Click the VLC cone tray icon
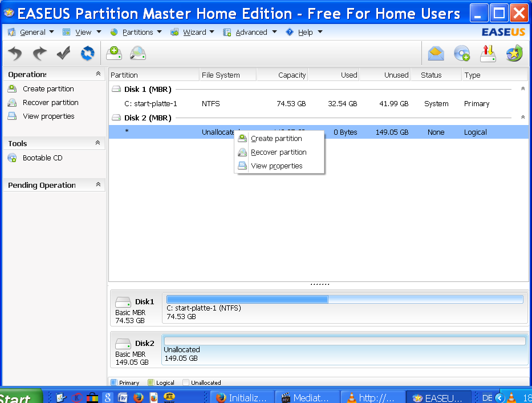The height and width of the screenshot is (403, 532). 511,397
